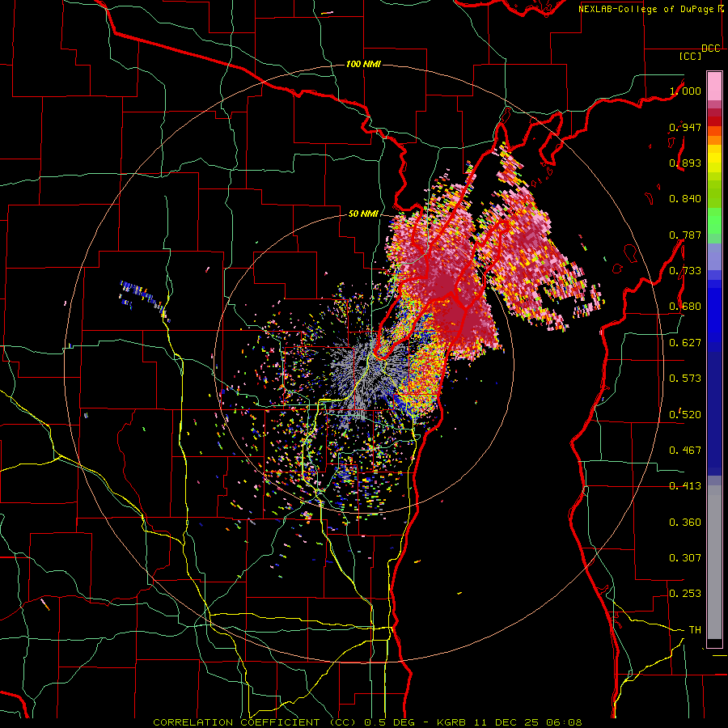Click the 0.840 legend value
Screen dimensions: 728x728
click(685, 199)
